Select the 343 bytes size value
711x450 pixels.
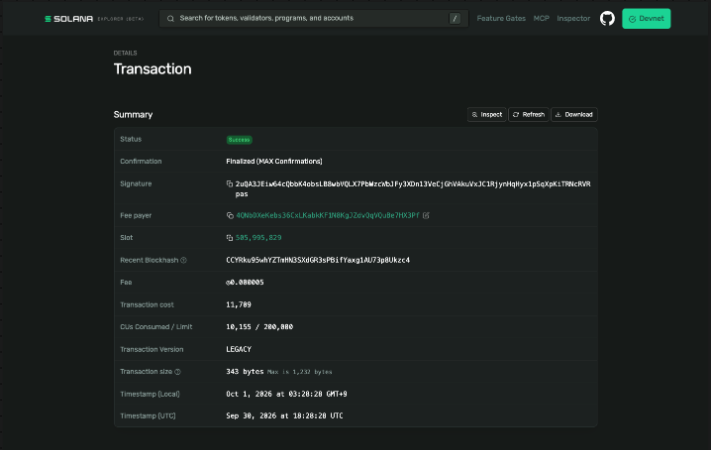(x=245, y=372)
